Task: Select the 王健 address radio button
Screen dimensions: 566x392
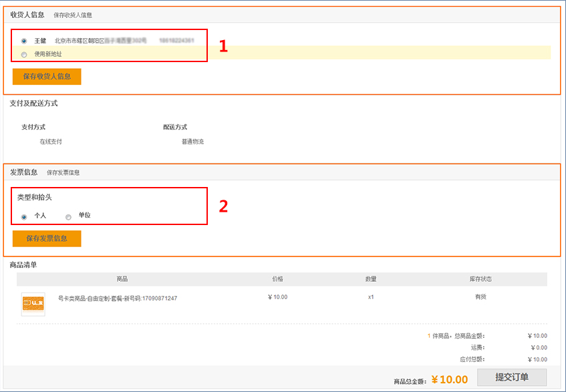Action: pos(24,41)
